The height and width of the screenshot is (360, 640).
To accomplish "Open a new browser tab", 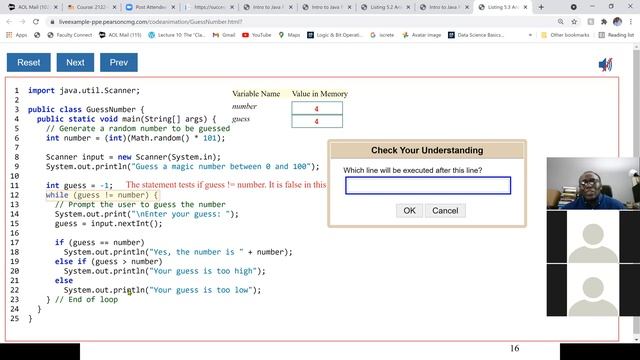I will (541, 7).
